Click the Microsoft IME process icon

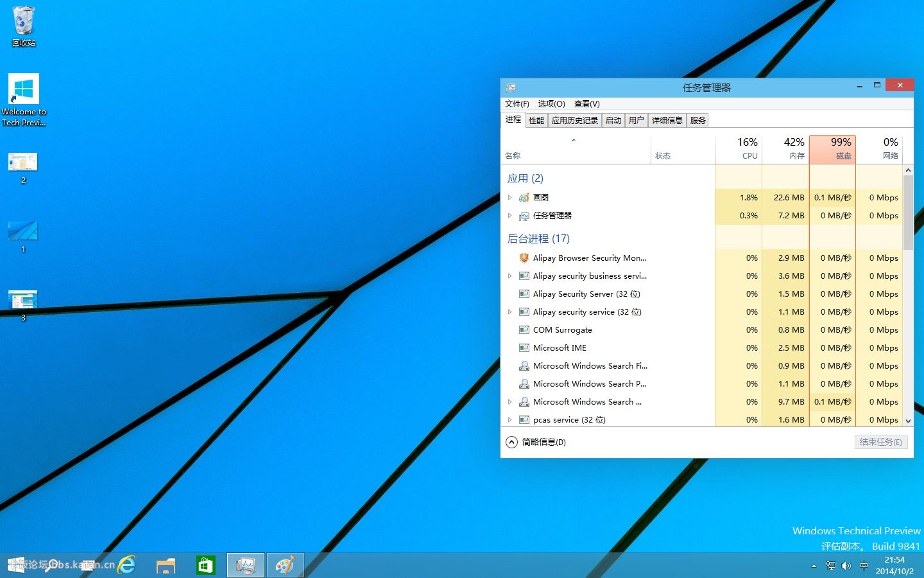coord(524,348)
